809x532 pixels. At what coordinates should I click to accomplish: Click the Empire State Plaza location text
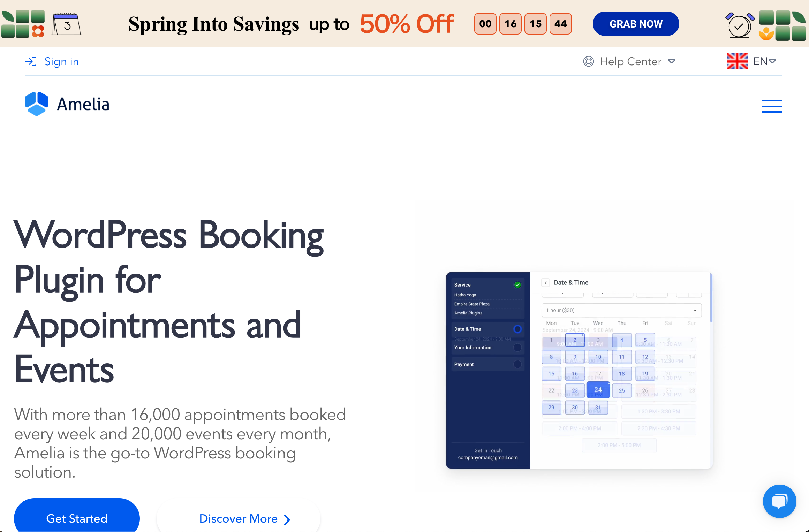[x=472, y=304]
